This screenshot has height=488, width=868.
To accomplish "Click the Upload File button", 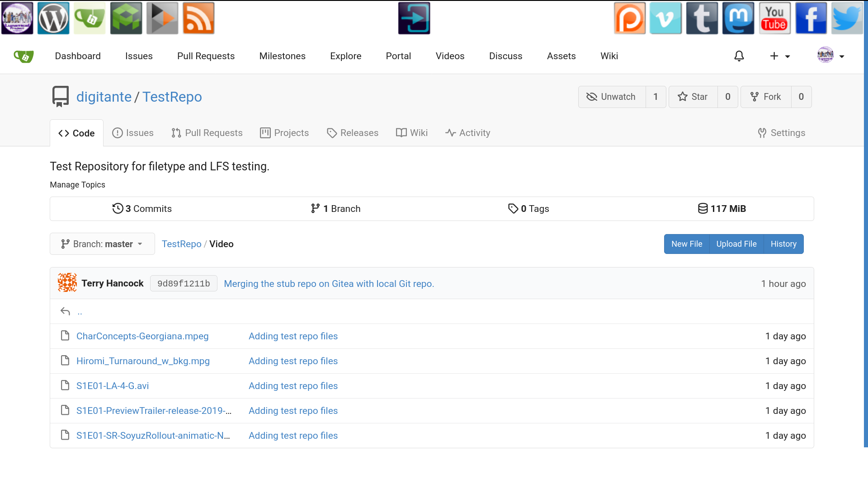I will pyautogui.click(x=736, y=244).
